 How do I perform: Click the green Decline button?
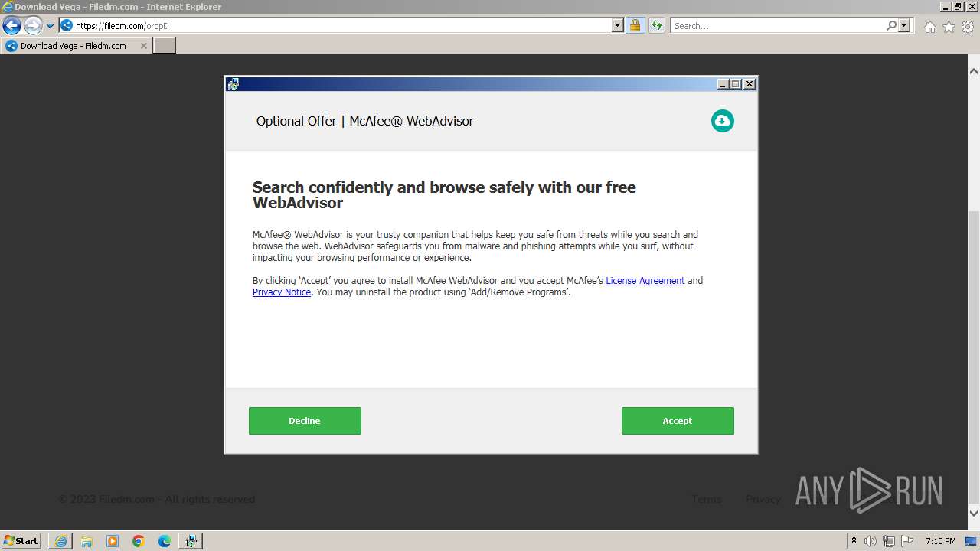click(305, 421)
